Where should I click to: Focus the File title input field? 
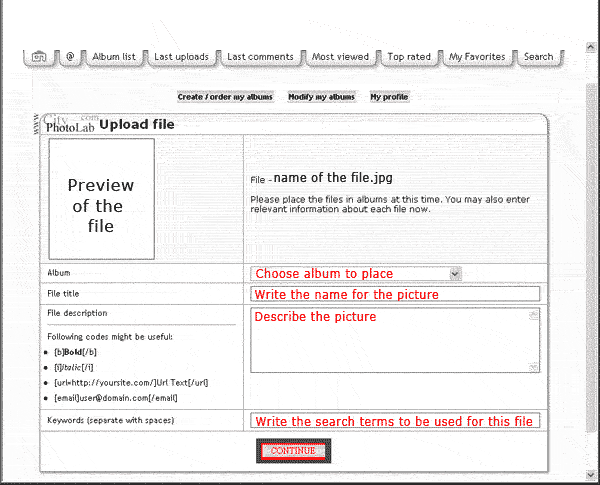395,294
